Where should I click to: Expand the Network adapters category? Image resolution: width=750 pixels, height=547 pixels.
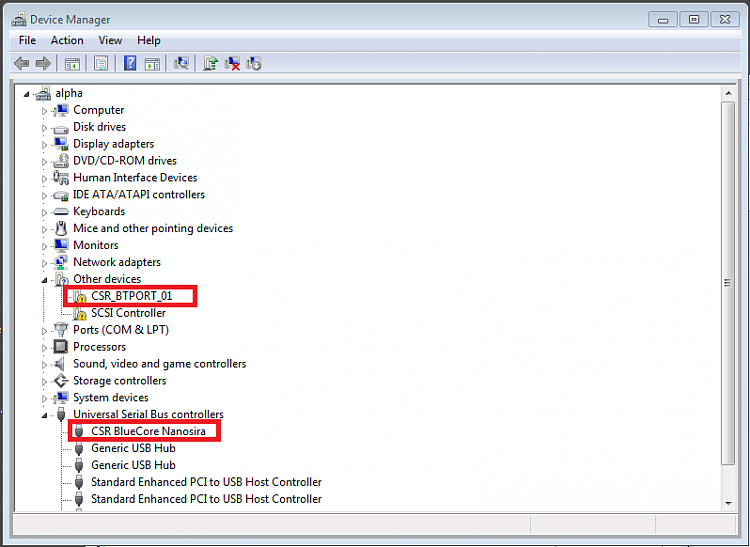click(44, 263)
